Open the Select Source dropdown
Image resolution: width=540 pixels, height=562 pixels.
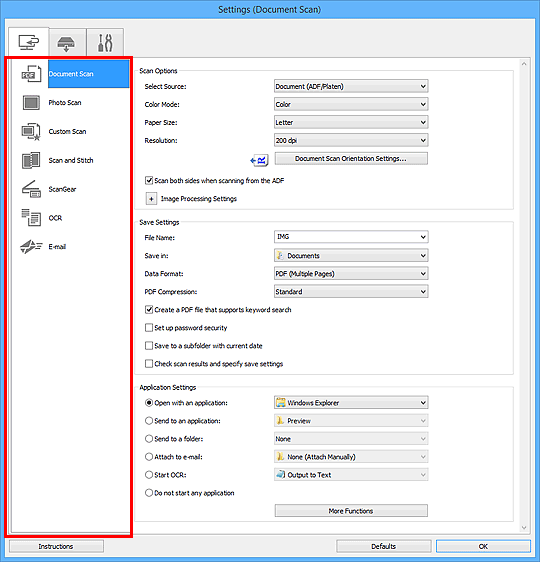click(351, 86)
